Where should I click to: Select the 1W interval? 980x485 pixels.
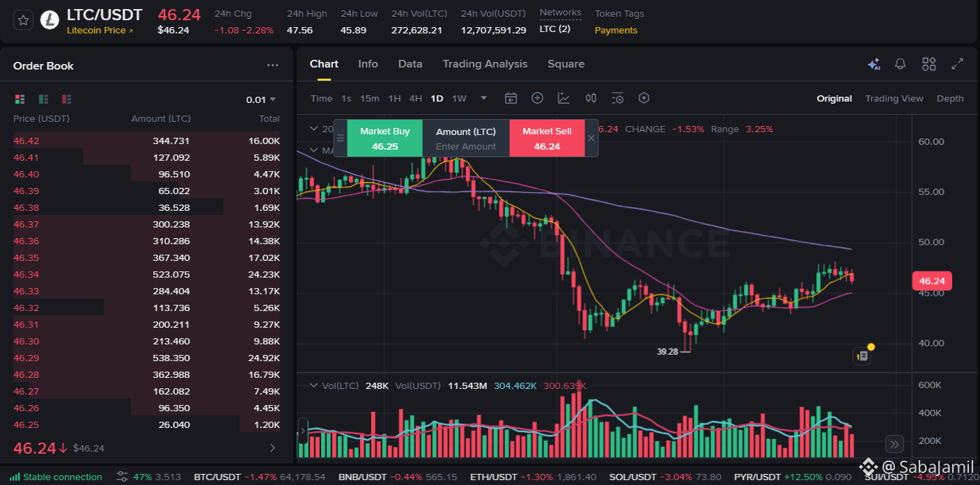(459, 98)
